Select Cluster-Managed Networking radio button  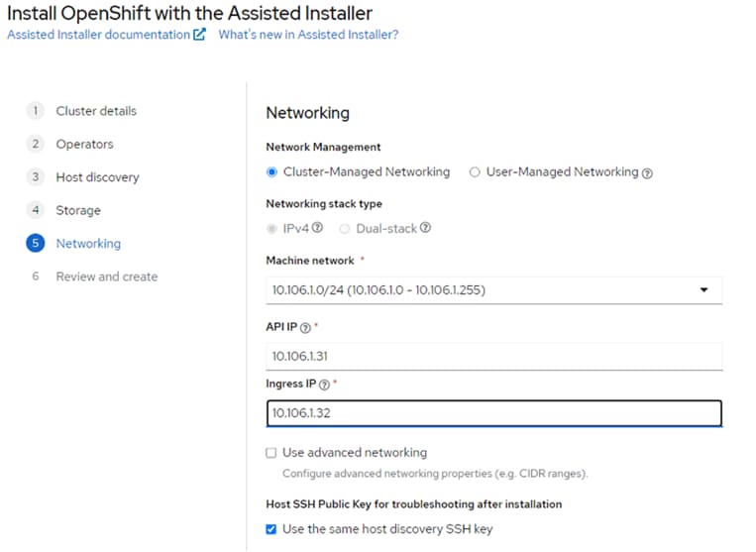click(271, 172)
